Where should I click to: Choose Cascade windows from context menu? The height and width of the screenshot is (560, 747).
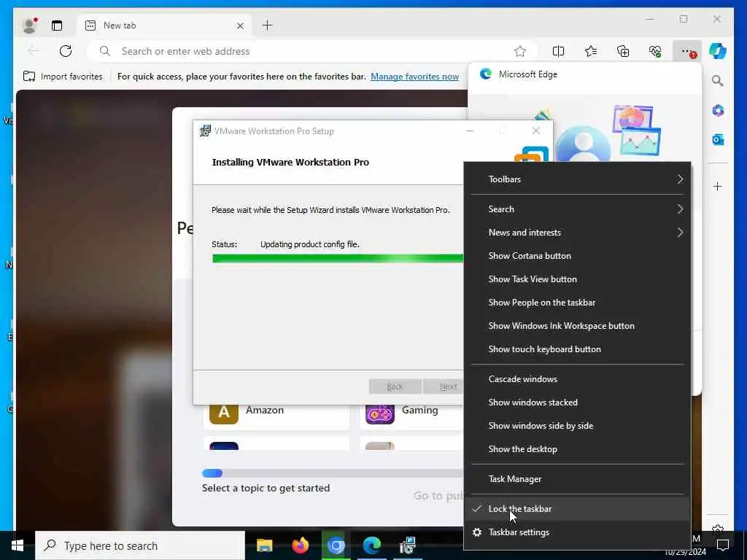(x=577, y=379)
